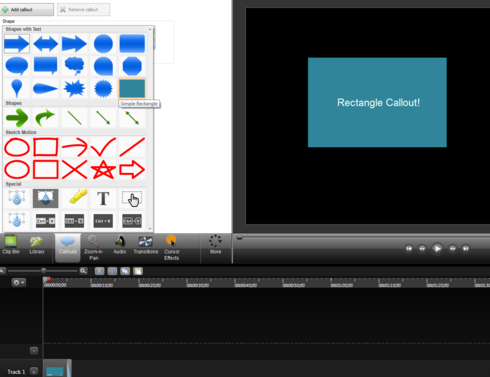Expand the More tabs menu
The width and height of the screenshot is (490, 377).
215,245
